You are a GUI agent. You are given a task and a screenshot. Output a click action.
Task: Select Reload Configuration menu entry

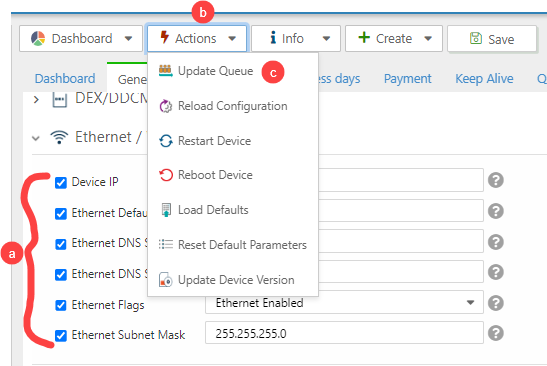click(233, 106)
